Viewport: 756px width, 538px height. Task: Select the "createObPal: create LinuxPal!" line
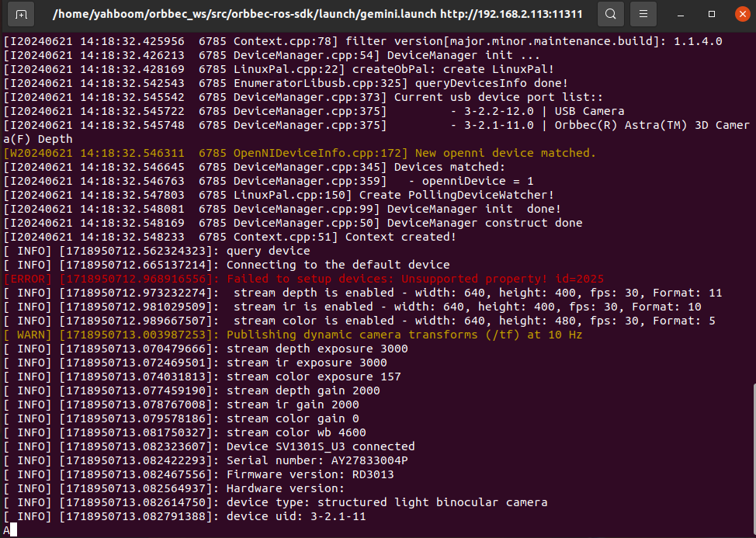[x=279, y=69]
